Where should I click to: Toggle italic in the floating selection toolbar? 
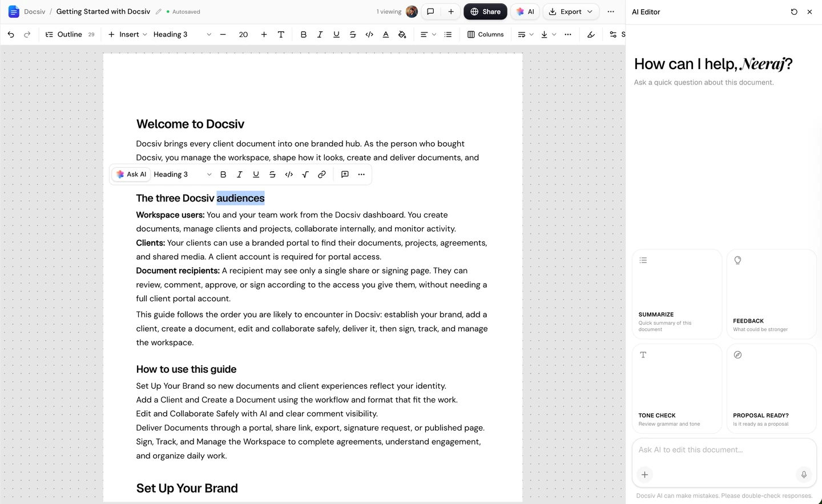click(240, 174)
